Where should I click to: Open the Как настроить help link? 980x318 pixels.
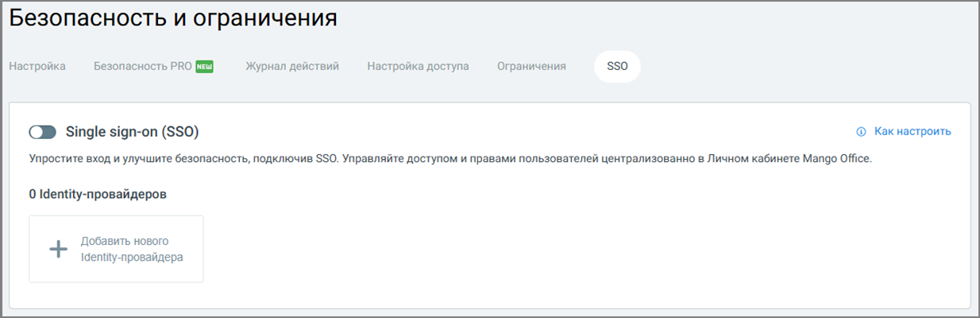[x=912, y=131]
